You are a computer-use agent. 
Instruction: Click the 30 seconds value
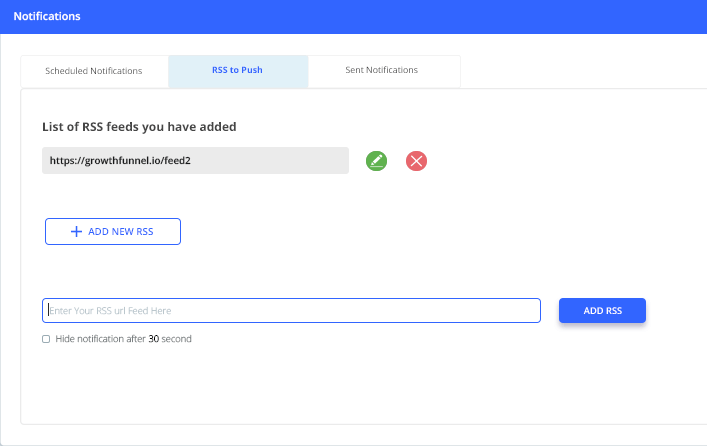pos(154,339)
